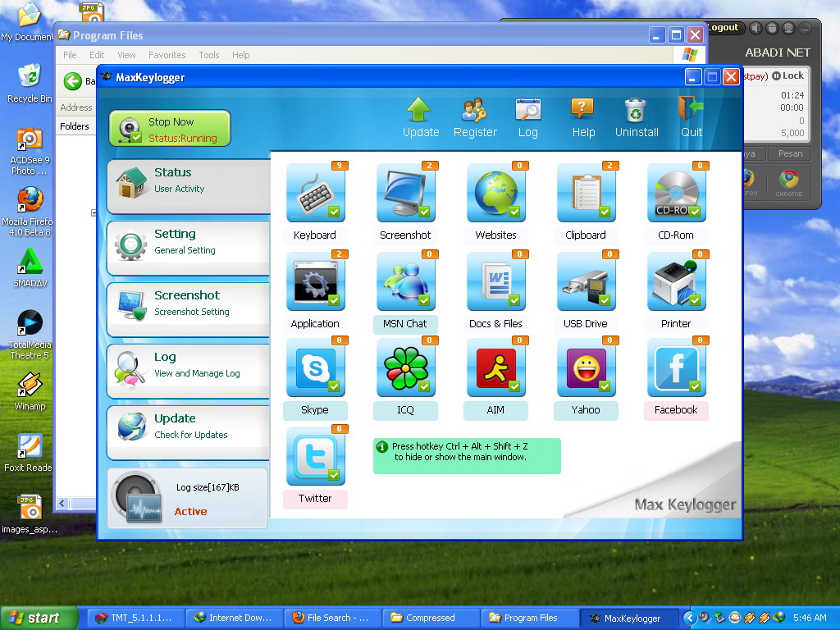840x630 pixels.
Task: Open the Keyboard logging module
Action: [x=316, y=193]
